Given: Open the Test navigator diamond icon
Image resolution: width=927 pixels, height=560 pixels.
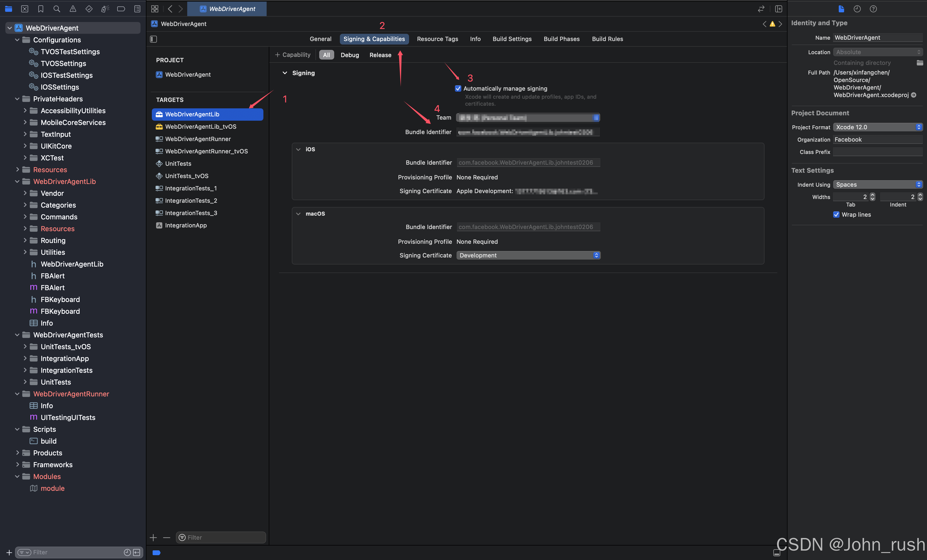Looking at the screenshot, I should point(89,9).
